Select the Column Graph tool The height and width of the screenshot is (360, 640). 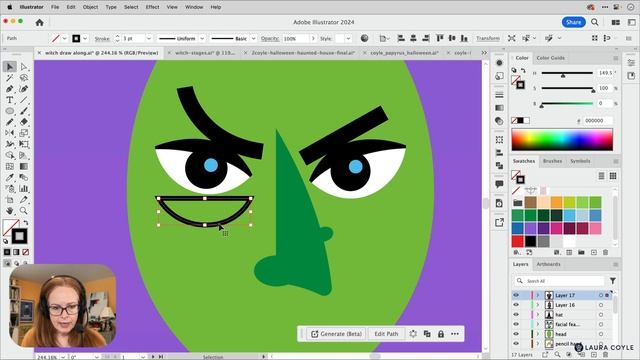[x=24, y=189]
